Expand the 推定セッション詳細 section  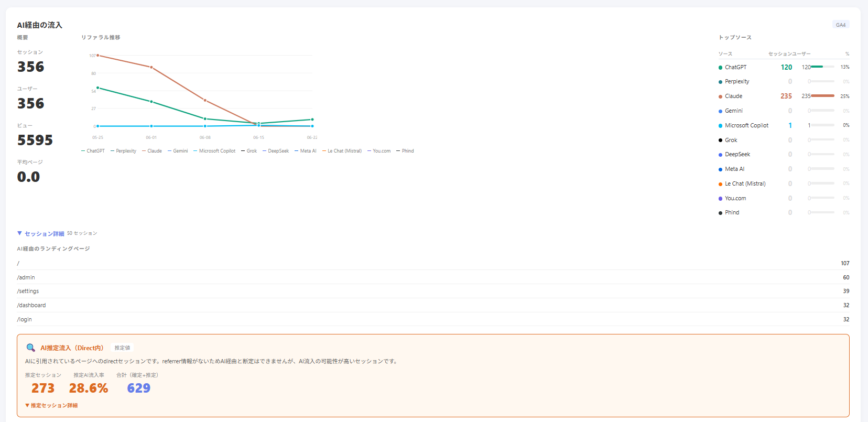(x=51, y=405)
